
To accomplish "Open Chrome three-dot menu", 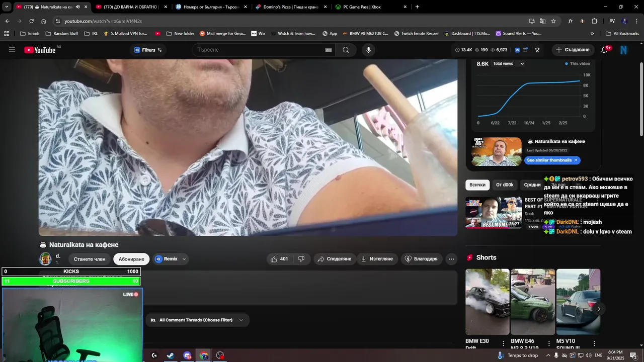I will (636, 21).
